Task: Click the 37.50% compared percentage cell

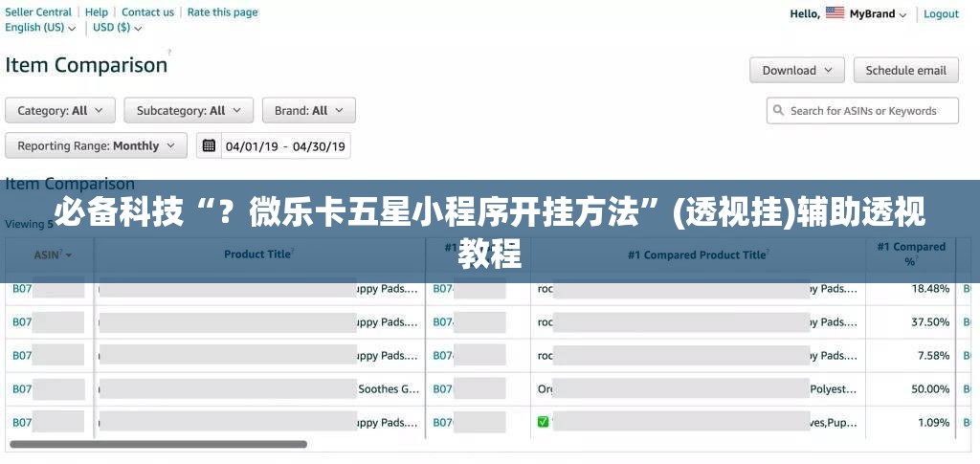Action: tap(930, 322)
